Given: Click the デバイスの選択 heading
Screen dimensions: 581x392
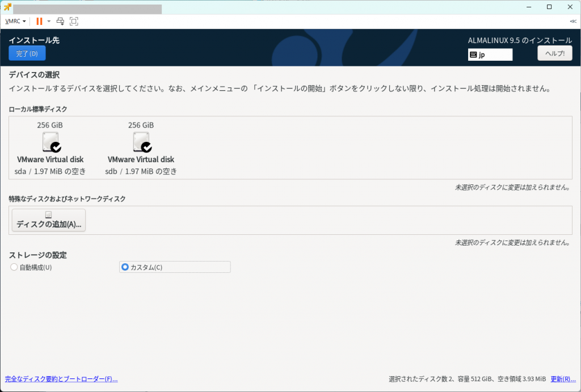Looking at the screenshot, I should click(34, 75).
